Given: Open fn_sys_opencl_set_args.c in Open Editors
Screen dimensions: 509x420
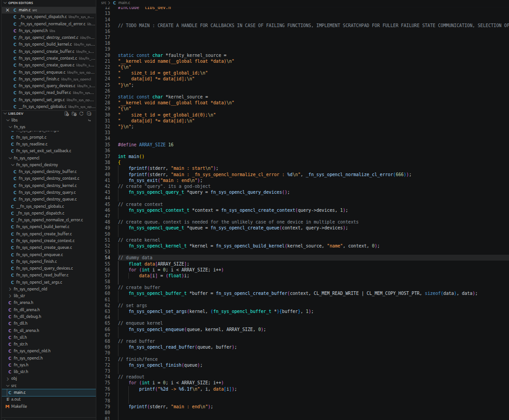Looking at the screenshot, I should click(49, 100).
